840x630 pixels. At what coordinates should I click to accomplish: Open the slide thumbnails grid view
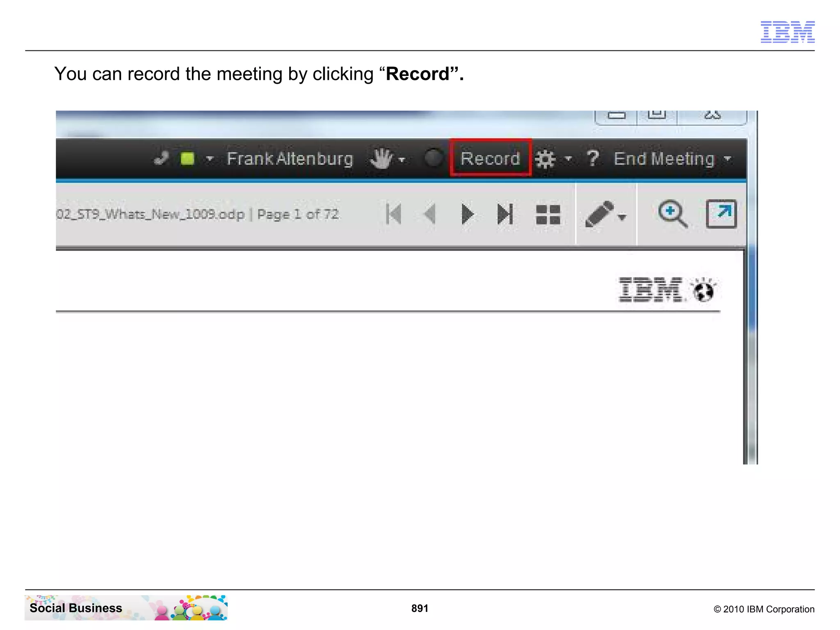pos(548,215)
